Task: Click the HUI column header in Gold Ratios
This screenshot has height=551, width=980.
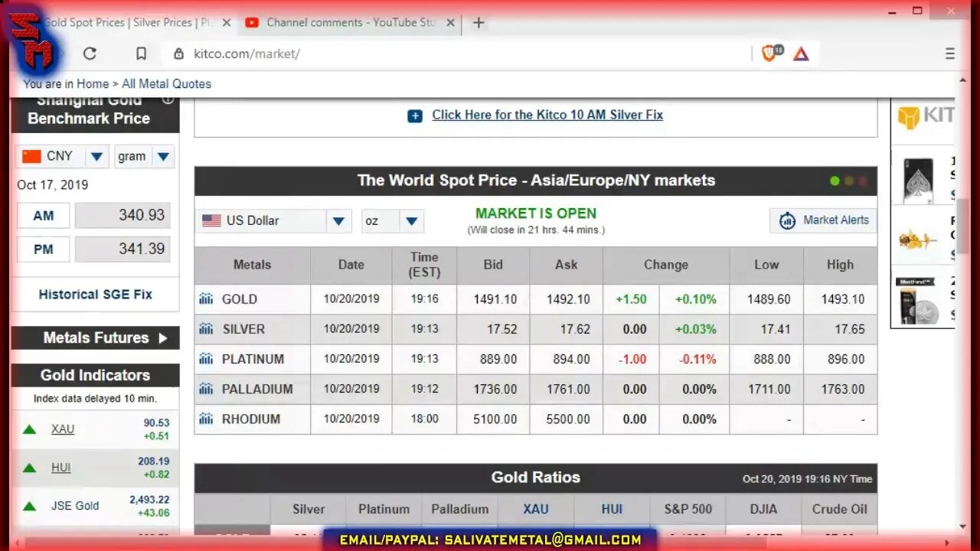Action: (x=612, y=509)
